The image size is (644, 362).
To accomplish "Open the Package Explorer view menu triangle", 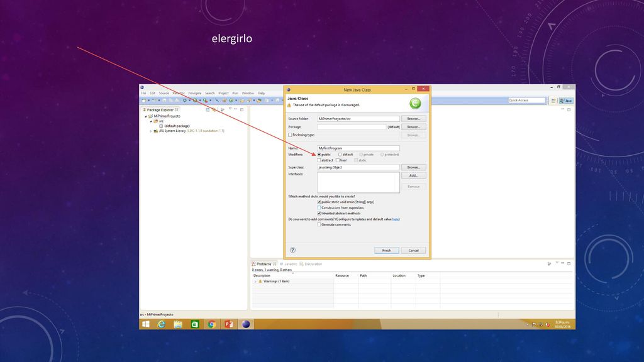I will (230, 109).
